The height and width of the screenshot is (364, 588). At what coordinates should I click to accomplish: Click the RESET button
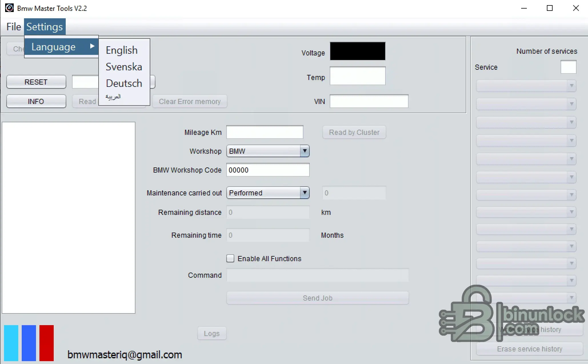point(36,82)
